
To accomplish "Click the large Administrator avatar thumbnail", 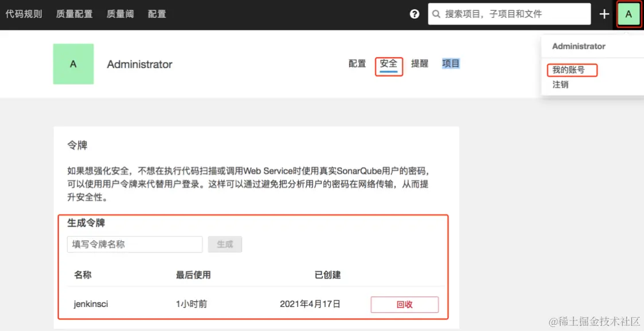I will [73, 64].
